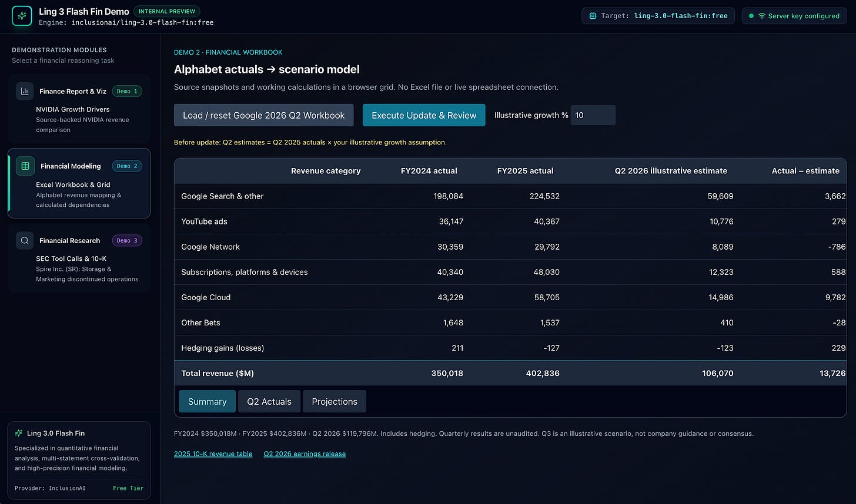Open the 2025 10-K revenue table link
Screen dimensions: 856x504
(x=213, y=453)
